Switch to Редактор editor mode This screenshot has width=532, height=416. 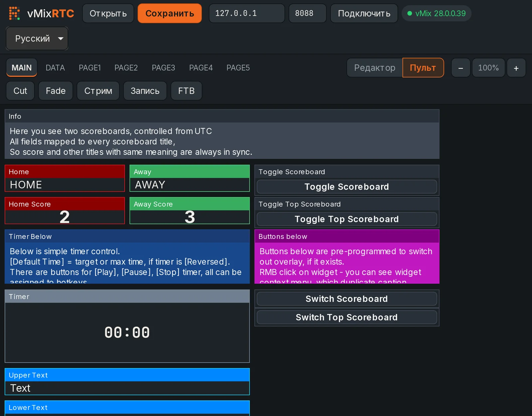(x=375, y=68)
